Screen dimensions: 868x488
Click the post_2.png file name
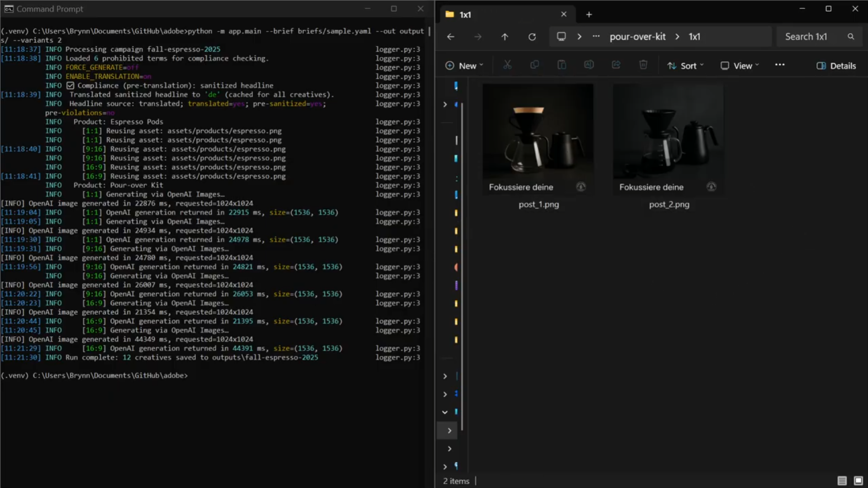[x=669, y=205]
